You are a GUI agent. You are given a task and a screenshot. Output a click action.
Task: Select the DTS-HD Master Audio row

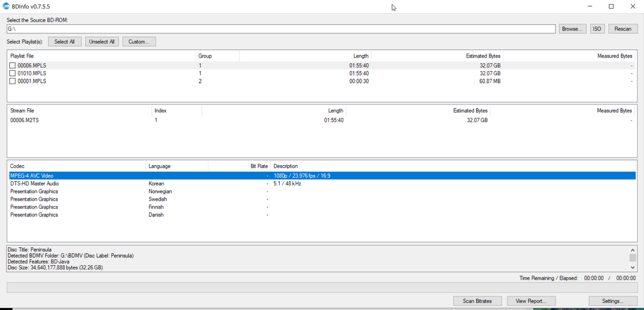coord(322,184)
